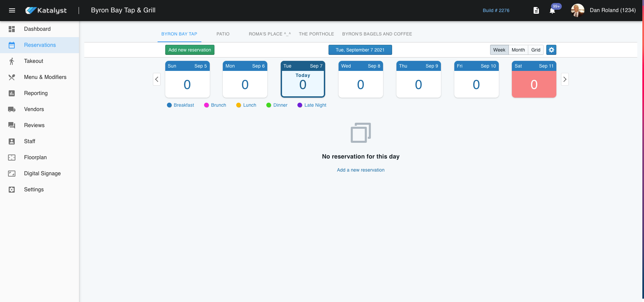
Task: Open the hamburger navigation menu
Action: click(12, 10)
